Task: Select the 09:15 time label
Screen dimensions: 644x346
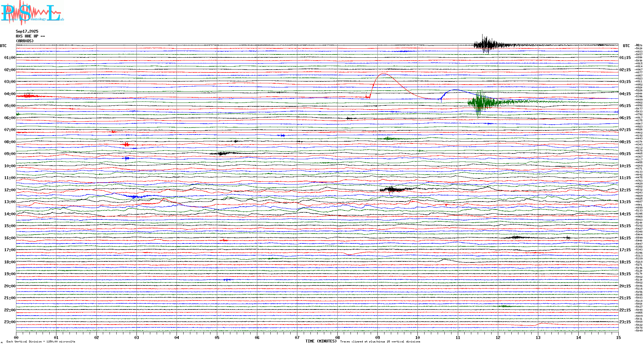Action: click(625, 154)
